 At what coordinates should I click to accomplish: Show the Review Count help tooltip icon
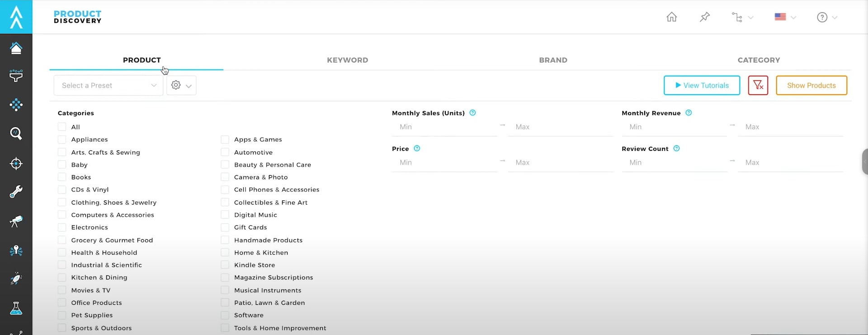point(676,149)
